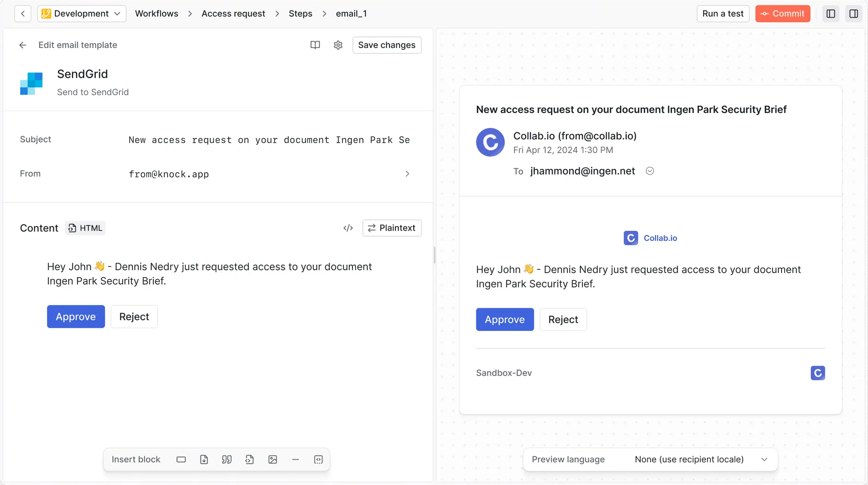Expand the From field settings chevron
The height and width of the screenshot is (485, 868).
pyautogui.click(x=407, y=174)
